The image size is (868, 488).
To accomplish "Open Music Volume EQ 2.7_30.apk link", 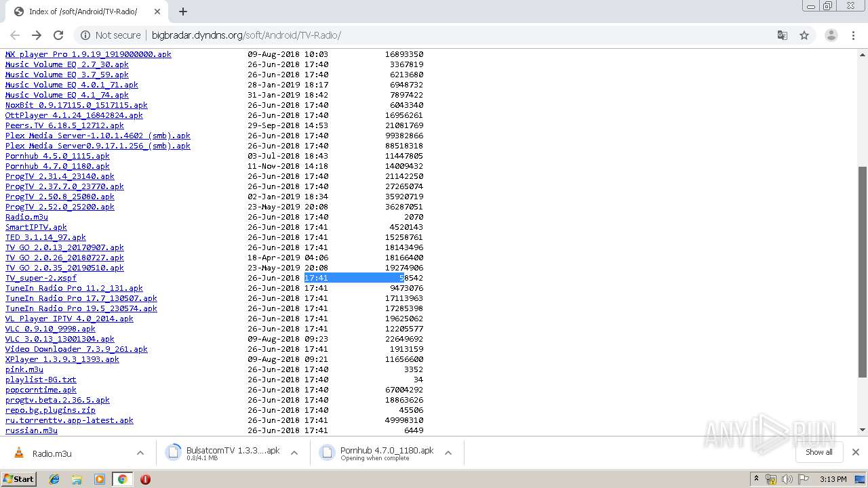I will tap(67, 64).
